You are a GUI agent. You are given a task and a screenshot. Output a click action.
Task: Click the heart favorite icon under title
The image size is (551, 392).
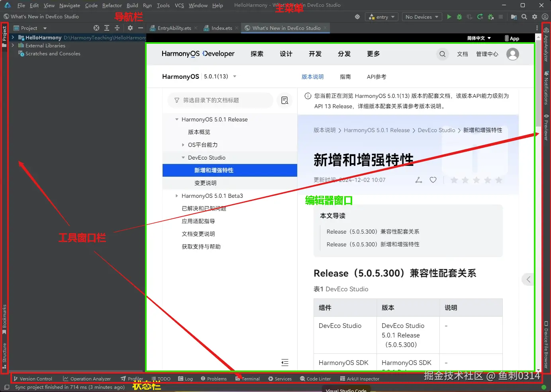point(433,180)
